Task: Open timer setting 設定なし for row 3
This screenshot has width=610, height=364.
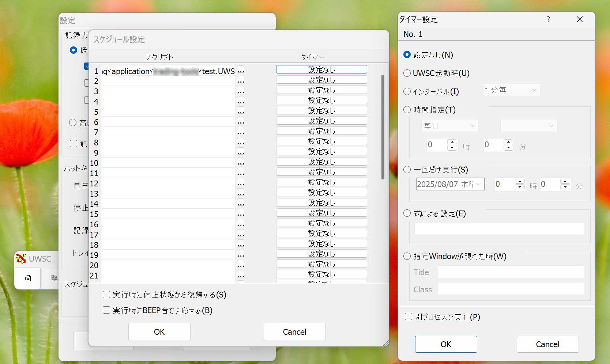Action: [321, 90]
